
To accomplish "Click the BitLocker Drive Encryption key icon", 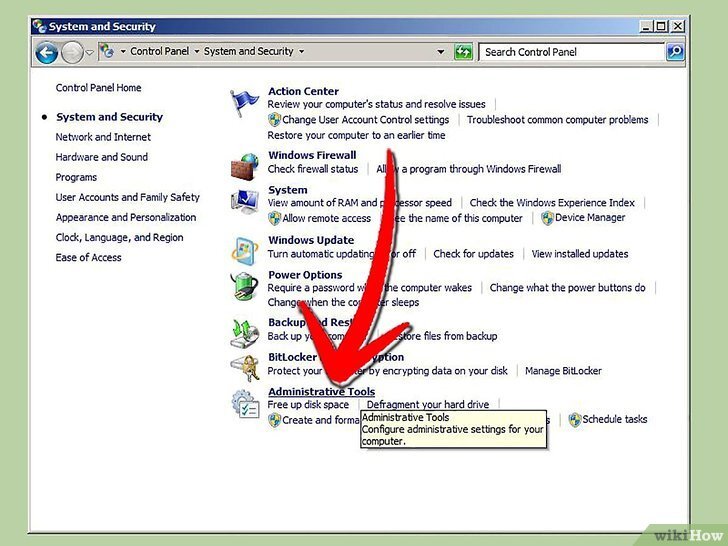I will (x=245, y=366).
